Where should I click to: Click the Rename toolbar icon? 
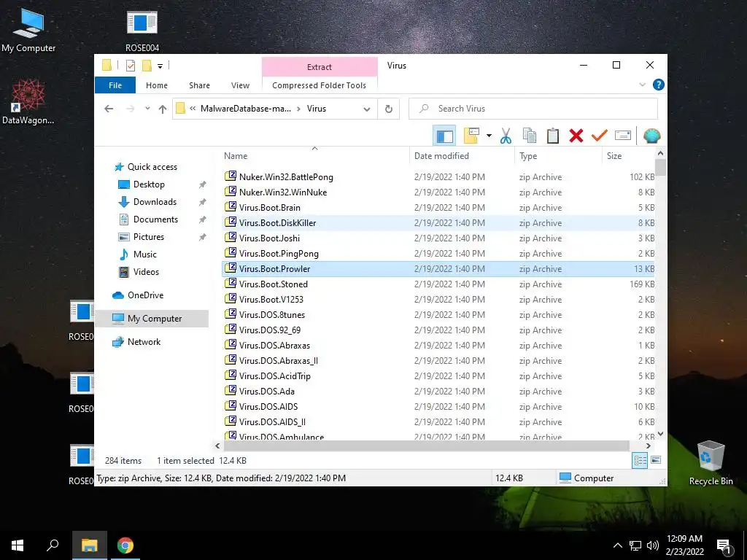coord(623,136)
